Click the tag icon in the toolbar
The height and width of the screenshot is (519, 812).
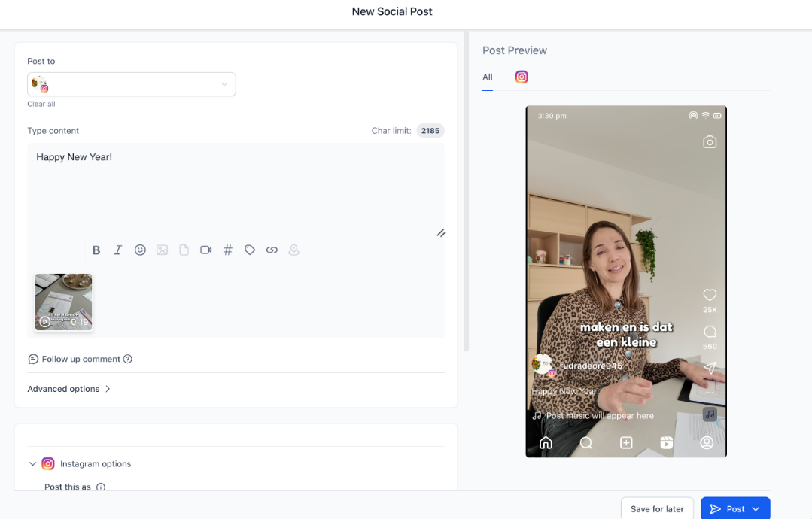[x=250, y=250]
